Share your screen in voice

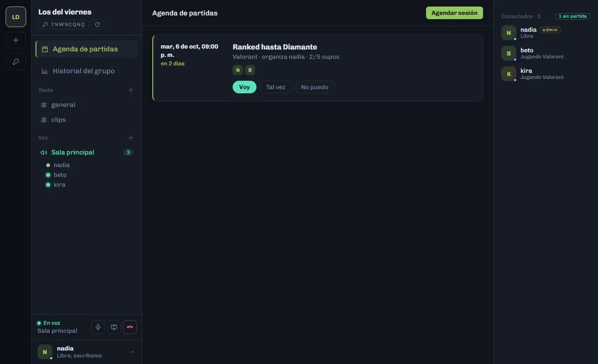coord(114,327)
